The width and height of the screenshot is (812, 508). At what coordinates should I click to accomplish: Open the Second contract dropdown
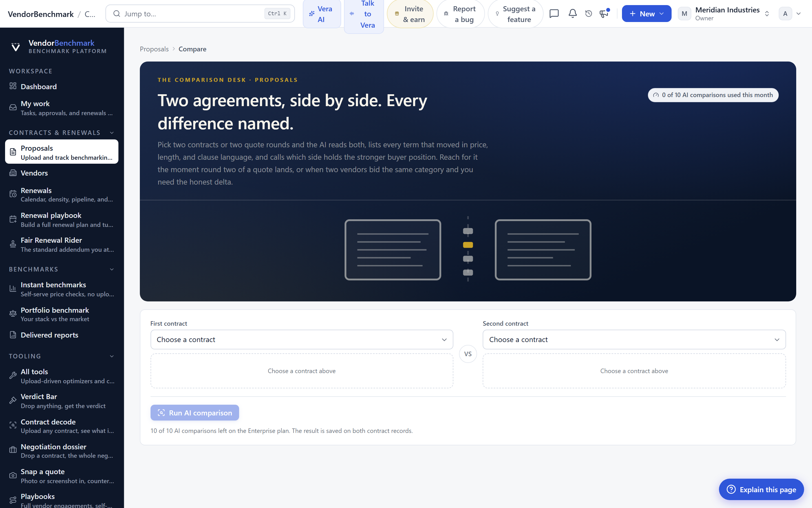point(634,339)
